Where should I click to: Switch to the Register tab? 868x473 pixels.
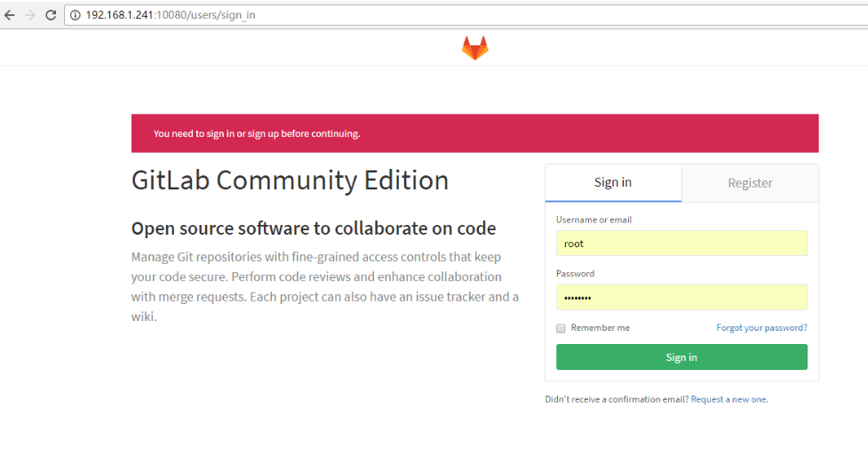click(750, 183)
